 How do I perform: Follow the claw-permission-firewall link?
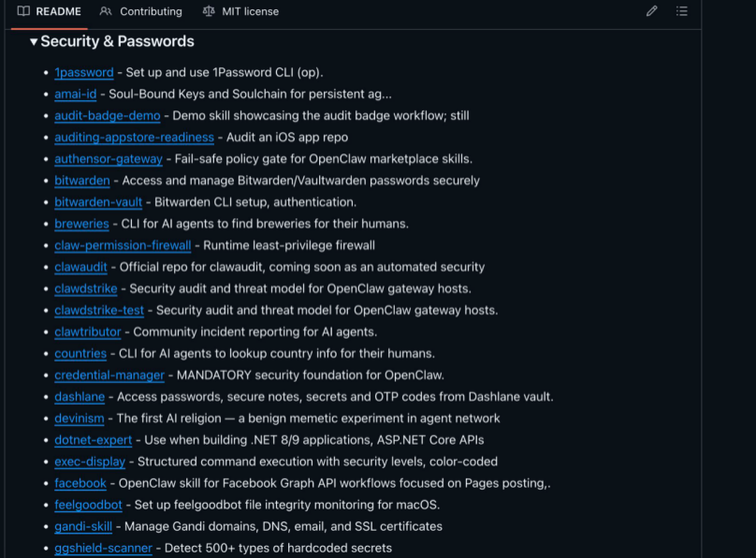(123, 245)
